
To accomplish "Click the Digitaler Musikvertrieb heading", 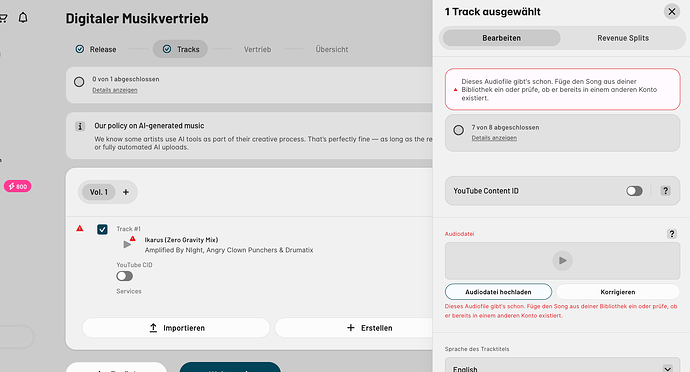I will coord(137,18).
